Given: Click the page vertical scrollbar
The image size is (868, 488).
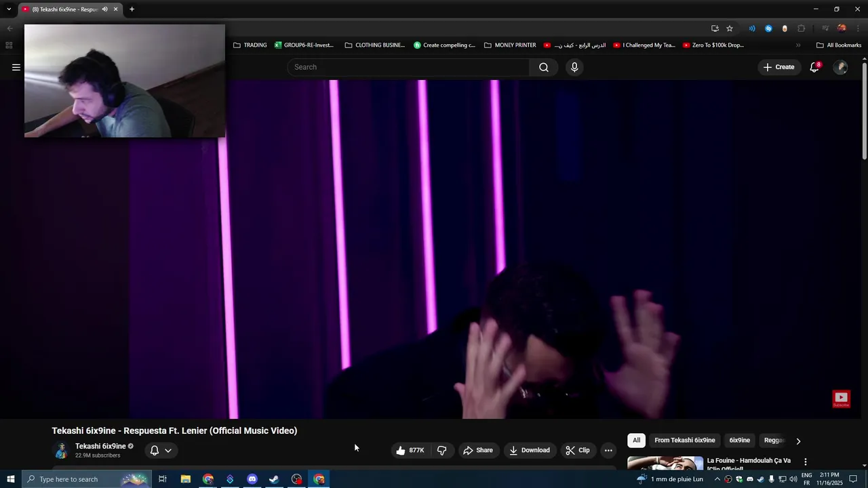Looking at the screenshot, I should point(865,110).
